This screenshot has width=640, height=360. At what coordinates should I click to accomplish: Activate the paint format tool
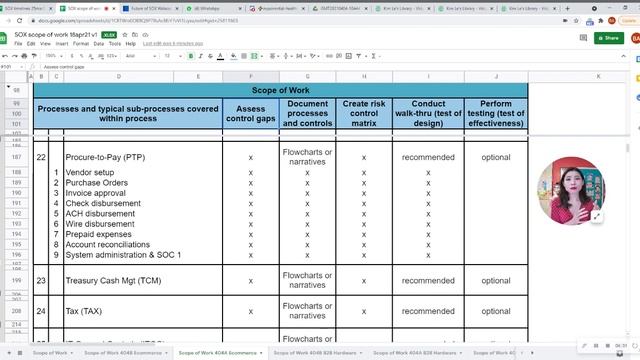34,56
